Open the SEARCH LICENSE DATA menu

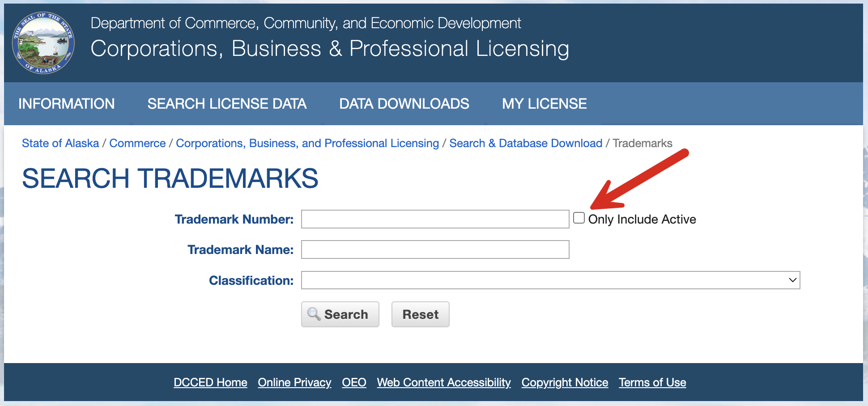point(227,104)
